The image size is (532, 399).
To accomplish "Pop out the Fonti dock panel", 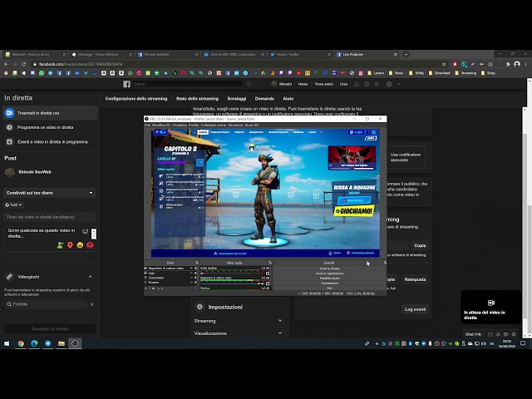I will (197, 263).
